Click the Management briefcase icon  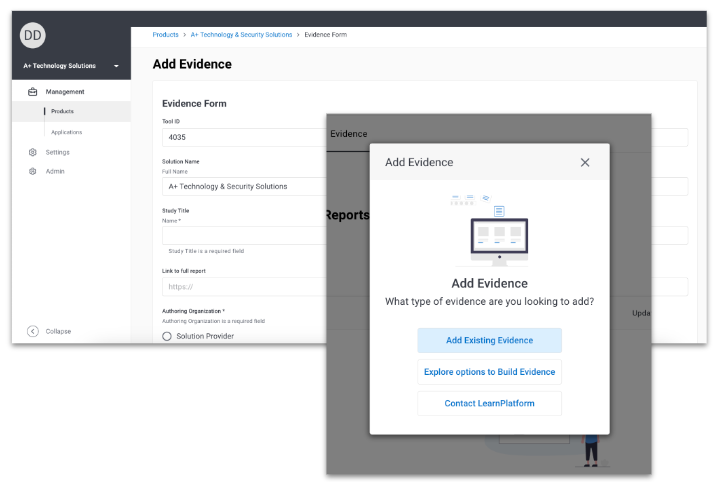coord(33,92)
